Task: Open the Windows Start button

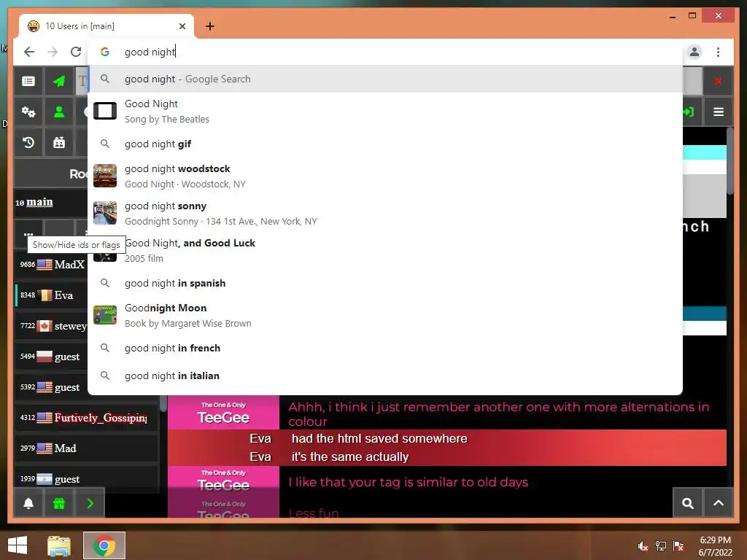Action: (x=18, y=545)
